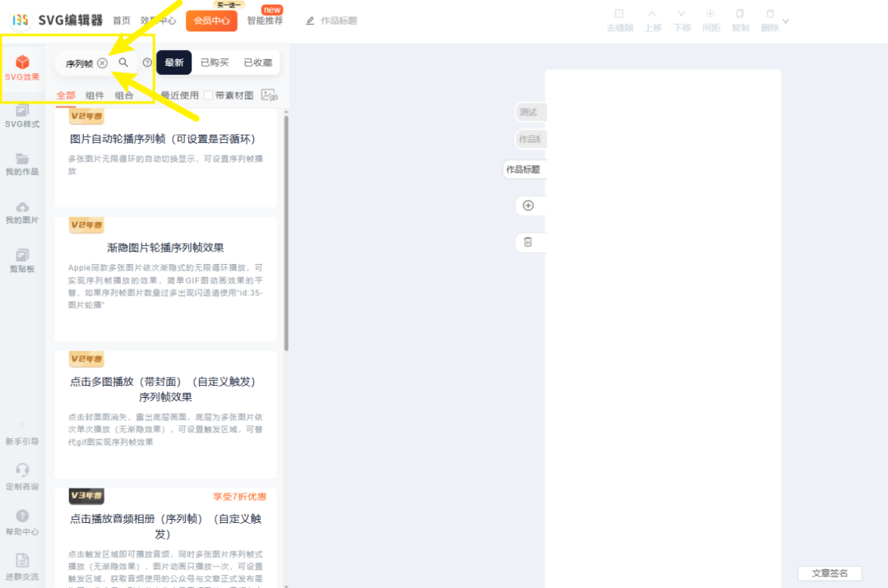Click the 会员中心 button
This screenshot has height=588, width=888.
pos(211,21)
